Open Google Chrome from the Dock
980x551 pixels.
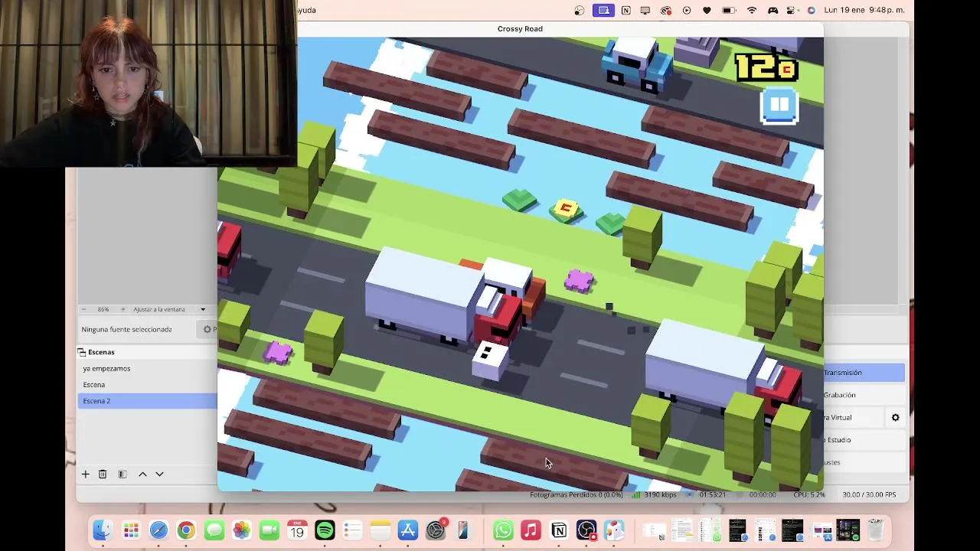[x=186, y=530]
